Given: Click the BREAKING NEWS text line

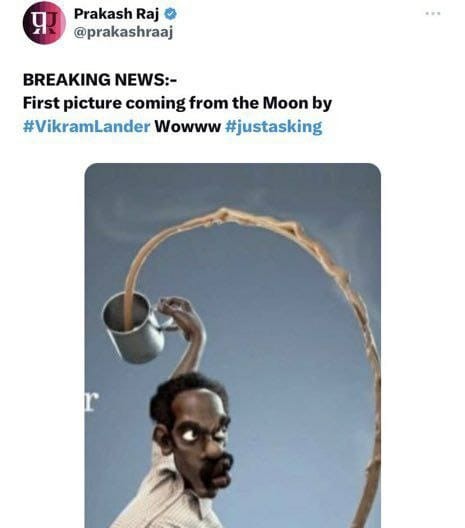Looking at the screenshot, I should (100, 80).
